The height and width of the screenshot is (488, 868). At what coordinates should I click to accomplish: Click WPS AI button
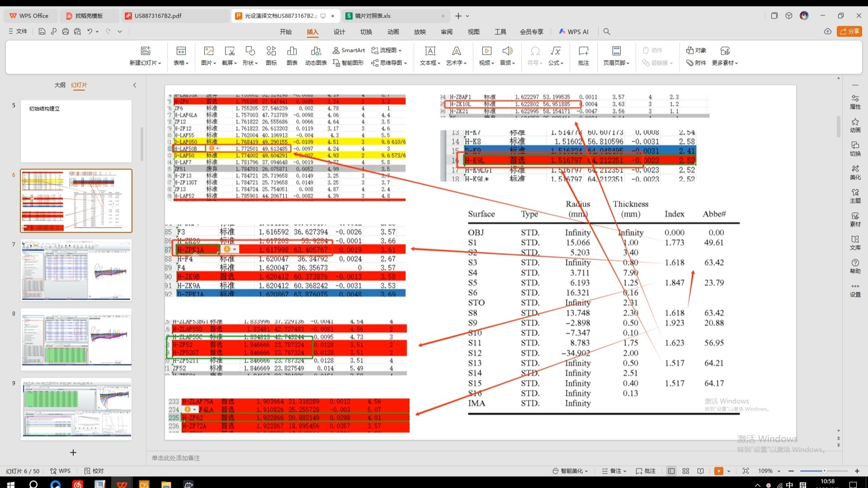(x=573, y=32)
